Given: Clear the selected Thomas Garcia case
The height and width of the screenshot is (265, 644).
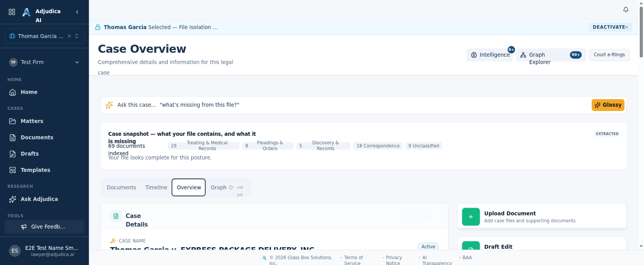Looking at the screenshot, I should coord(69,36).
